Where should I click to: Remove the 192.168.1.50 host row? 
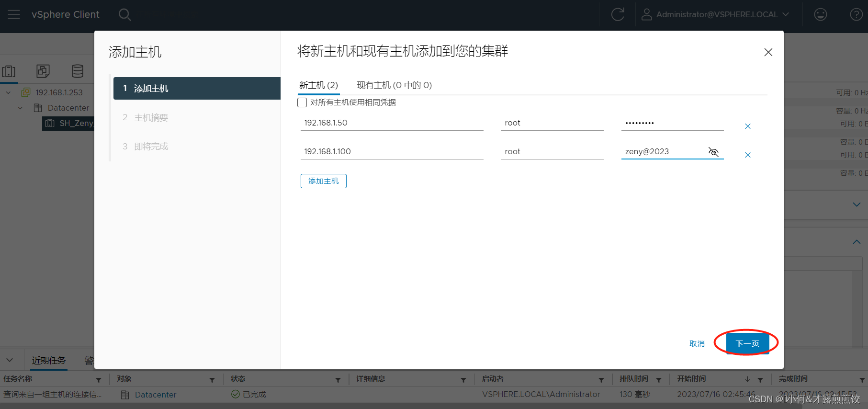(x=747, y=126)
